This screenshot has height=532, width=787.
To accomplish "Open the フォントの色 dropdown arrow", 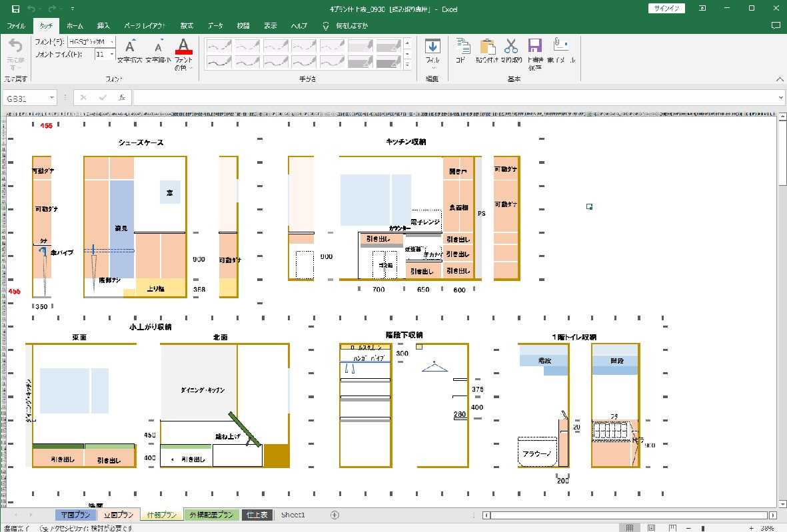I will [191, 68].
